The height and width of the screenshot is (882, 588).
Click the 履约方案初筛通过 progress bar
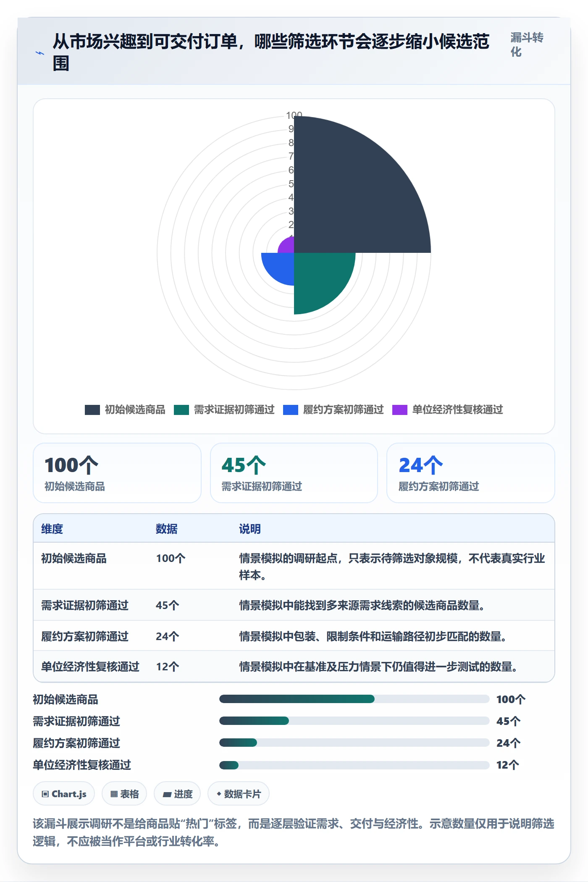pos(354,743)
